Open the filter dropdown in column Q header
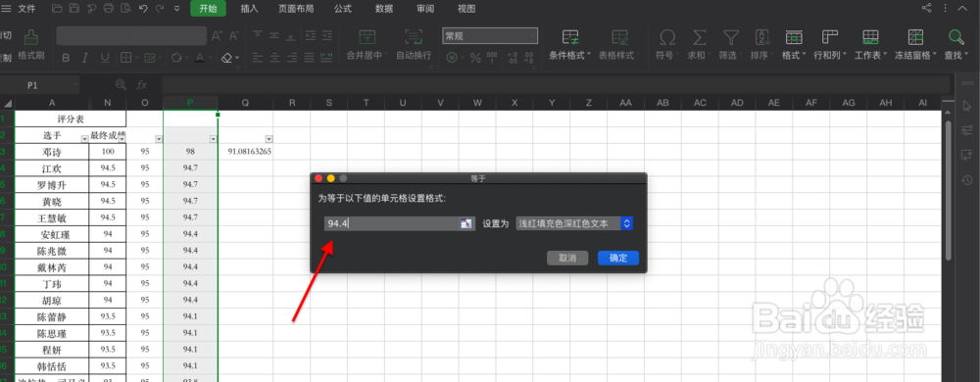Viewport: 980px width, 382px height. tap(269, 139)
